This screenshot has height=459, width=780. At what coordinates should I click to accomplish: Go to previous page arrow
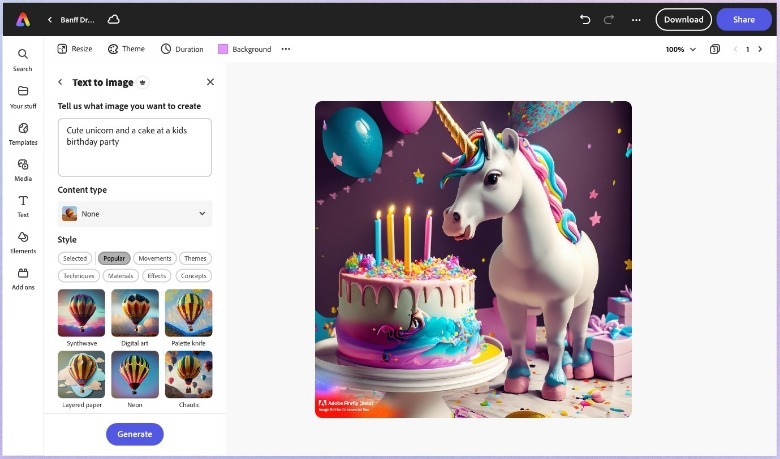tap(736, 49)
